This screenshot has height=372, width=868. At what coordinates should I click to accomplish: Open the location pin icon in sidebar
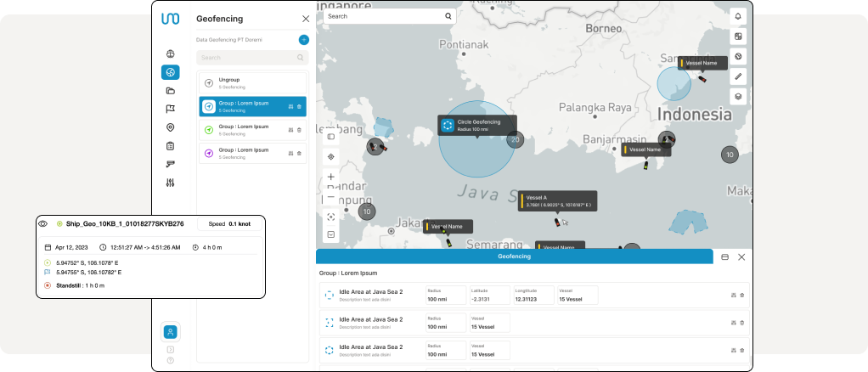171,127
